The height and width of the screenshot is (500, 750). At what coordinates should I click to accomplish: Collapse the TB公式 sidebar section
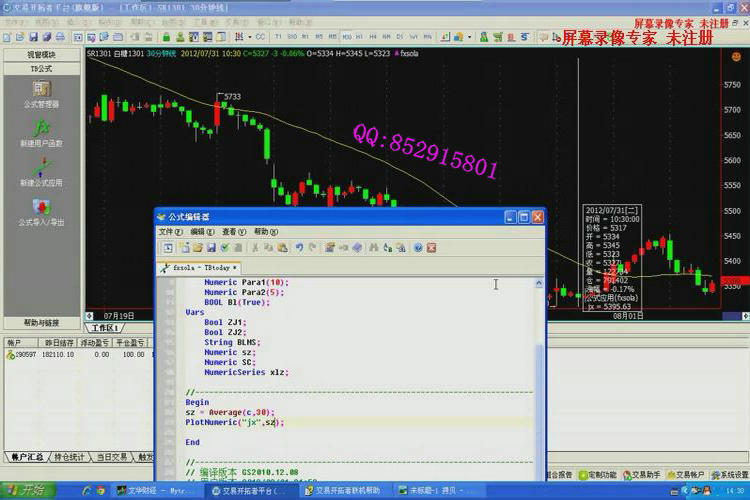(41, 68)
